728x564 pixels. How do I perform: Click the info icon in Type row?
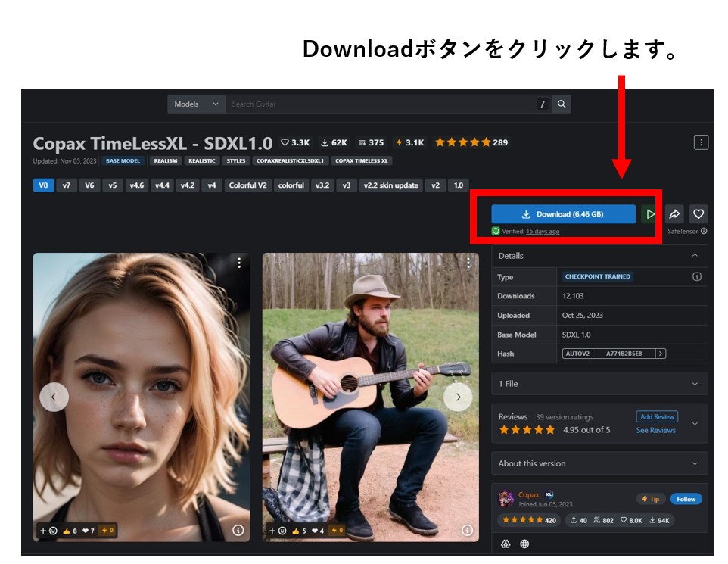(x=696, y=276)
